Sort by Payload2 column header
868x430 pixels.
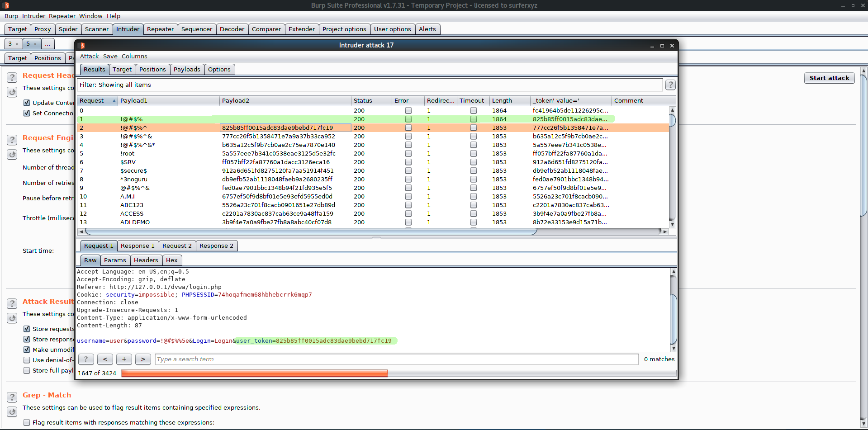pyautogui.click(x=285, y=100)
